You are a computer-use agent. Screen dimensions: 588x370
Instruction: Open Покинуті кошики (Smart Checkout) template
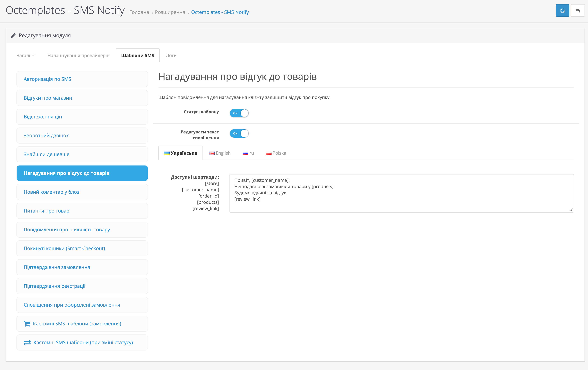click(x=82, y=248)
